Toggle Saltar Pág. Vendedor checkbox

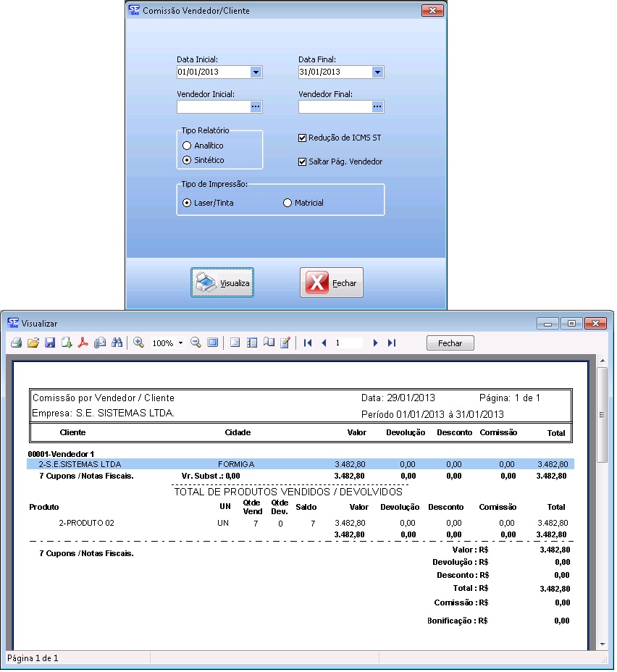(303, 162)
